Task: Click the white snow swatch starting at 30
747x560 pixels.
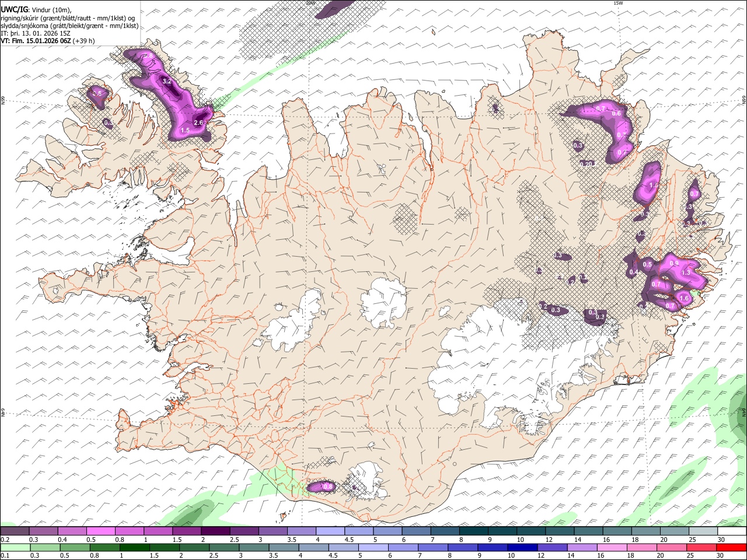Action: click(x=732, y=531)
